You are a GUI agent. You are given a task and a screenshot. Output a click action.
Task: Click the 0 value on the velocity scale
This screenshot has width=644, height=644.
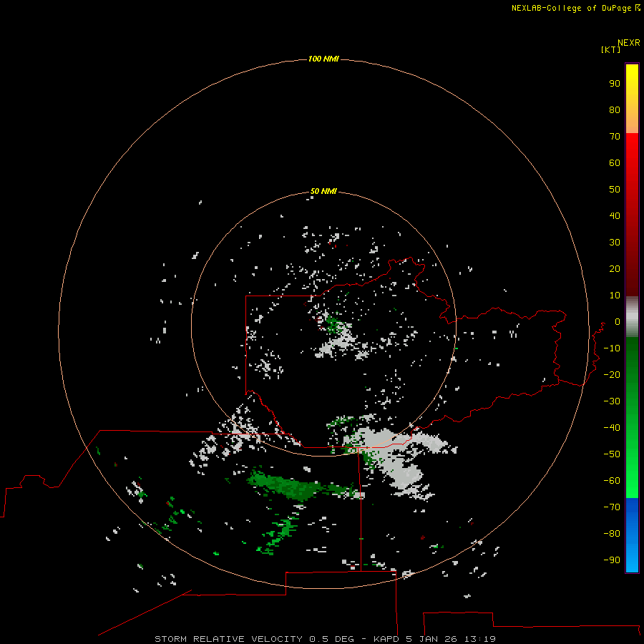point(618,321)
